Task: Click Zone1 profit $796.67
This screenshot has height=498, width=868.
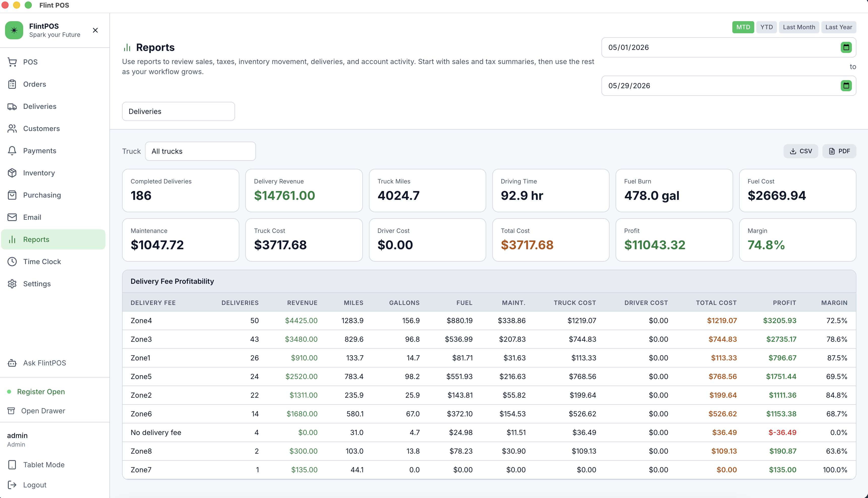Action: pos(782,358)
